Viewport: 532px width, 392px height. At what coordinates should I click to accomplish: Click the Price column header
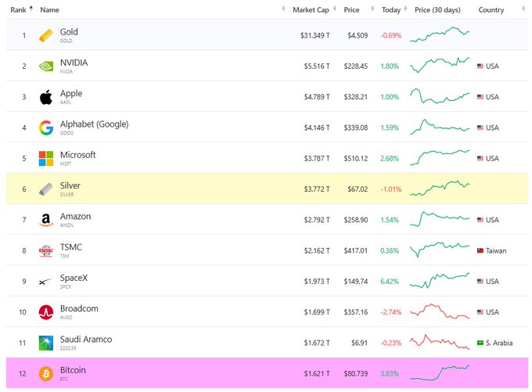click(351, 10)
